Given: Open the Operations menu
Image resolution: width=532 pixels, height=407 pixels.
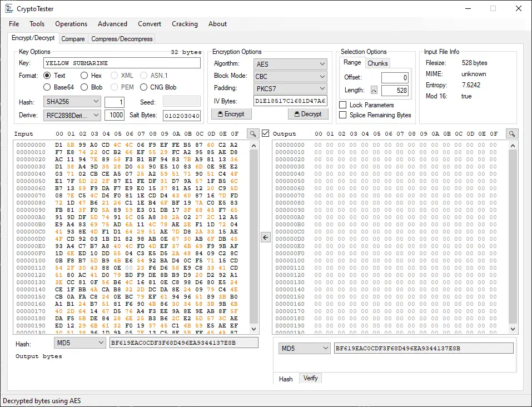Looking at the screenshot, I should [71, 24].
